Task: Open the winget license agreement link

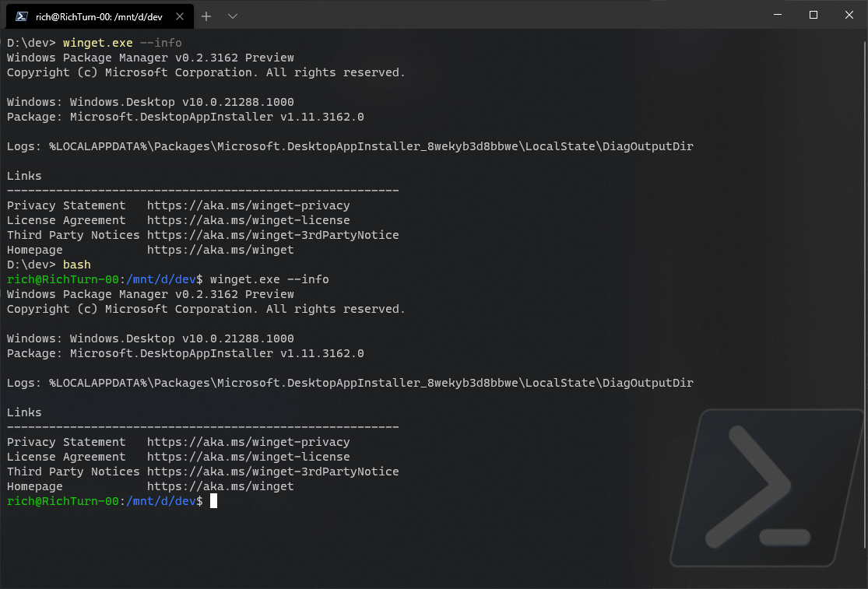Action: (x=248, y=220)
